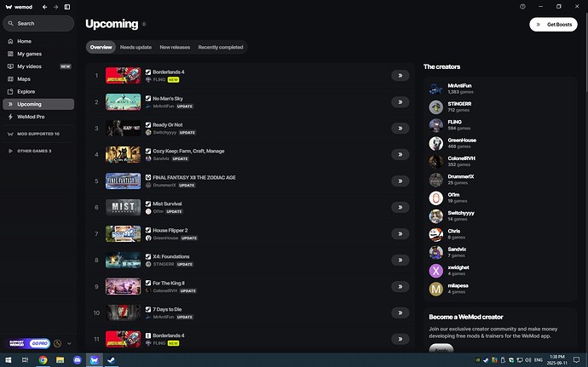The width and height of the screenshot is (588, 367).
Task: Click the back navigation arrow
Action: coord(43,6)
